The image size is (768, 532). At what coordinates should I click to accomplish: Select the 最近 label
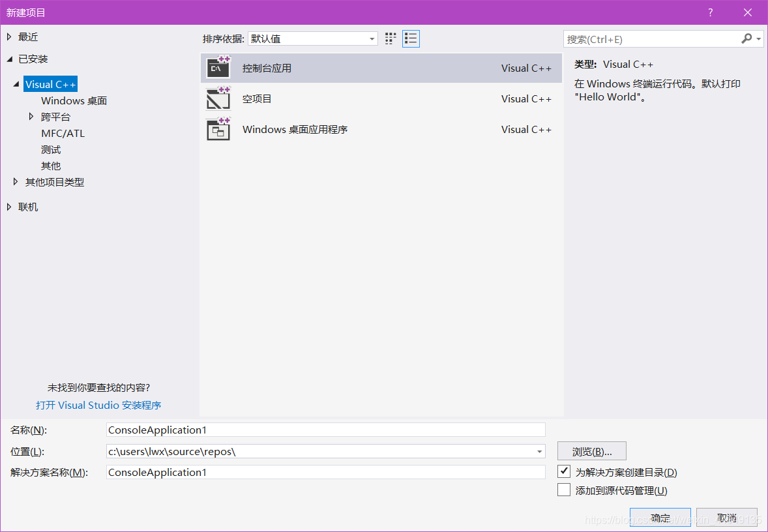click(28, 37)
